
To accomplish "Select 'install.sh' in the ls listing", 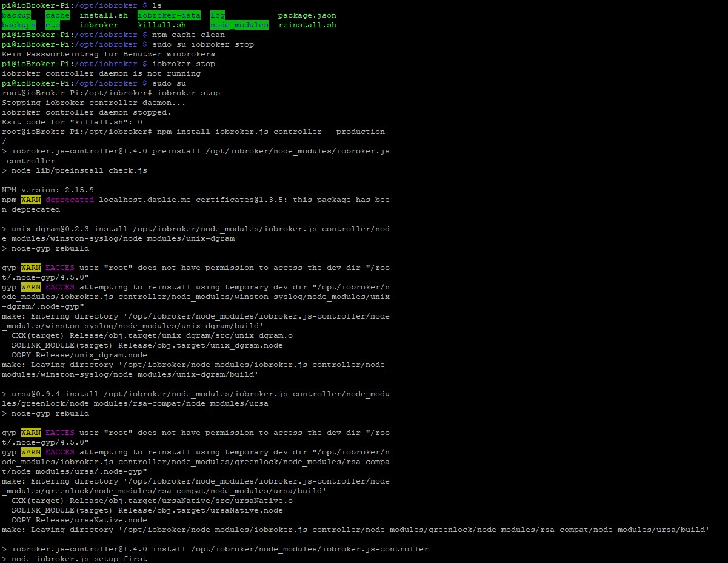I will click(104, 15).
